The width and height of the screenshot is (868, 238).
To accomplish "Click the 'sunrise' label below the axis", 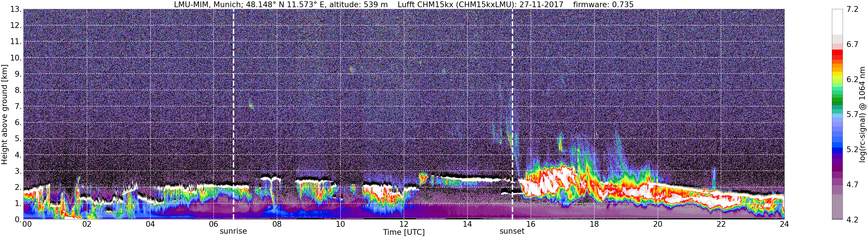I will (x=233, y=231).
